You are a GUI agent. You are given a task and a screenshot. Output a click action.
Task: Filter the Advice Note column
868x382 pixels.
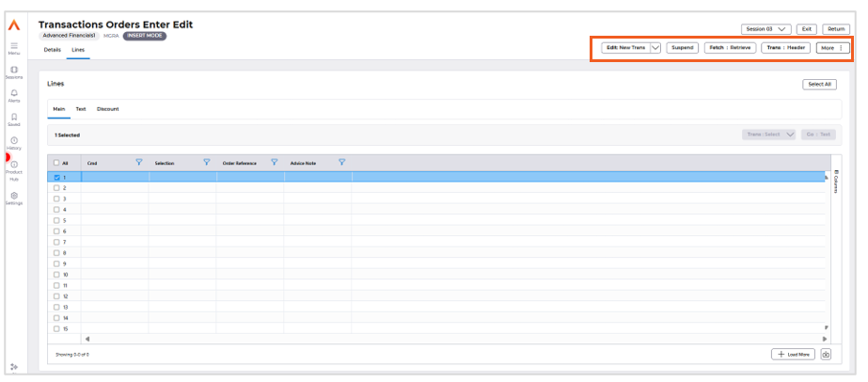(x=341, y=162)
